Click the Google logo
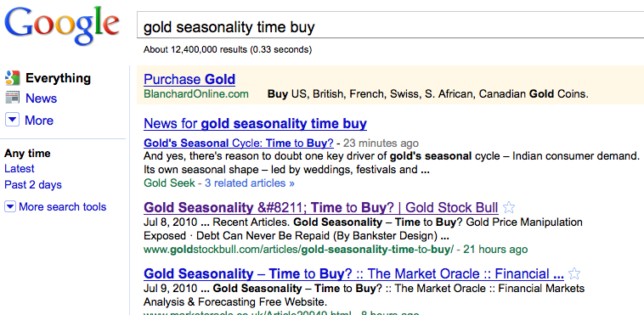Viewport: 644px width, 315px height. [62, 26]
